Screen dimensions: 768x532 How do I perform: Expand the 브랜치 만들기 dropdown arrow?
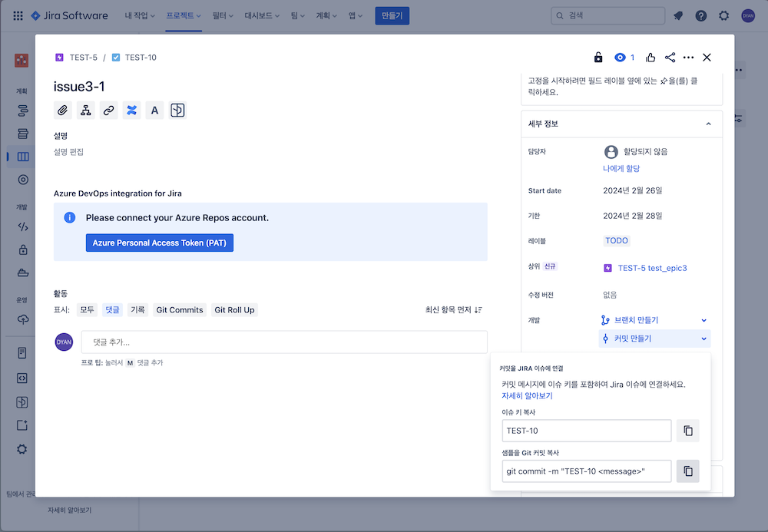point(703,320)
